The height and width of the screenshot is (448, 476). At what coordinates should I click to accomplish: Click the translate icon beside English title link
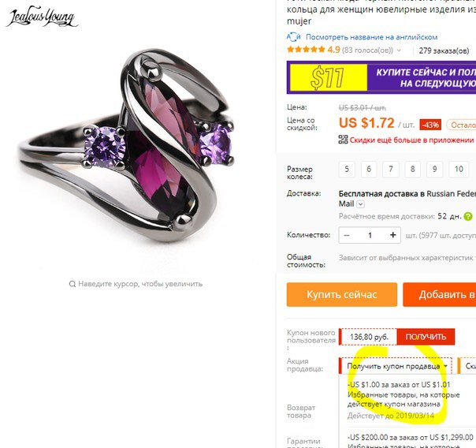coord(293,37)
